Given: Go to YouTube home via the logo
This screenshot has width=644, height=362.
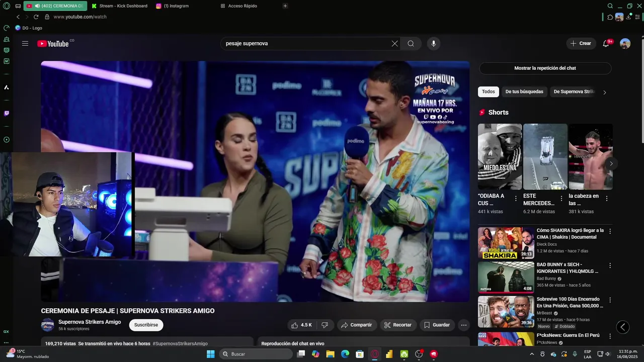Looking at the screenshot, I should 53,44.
